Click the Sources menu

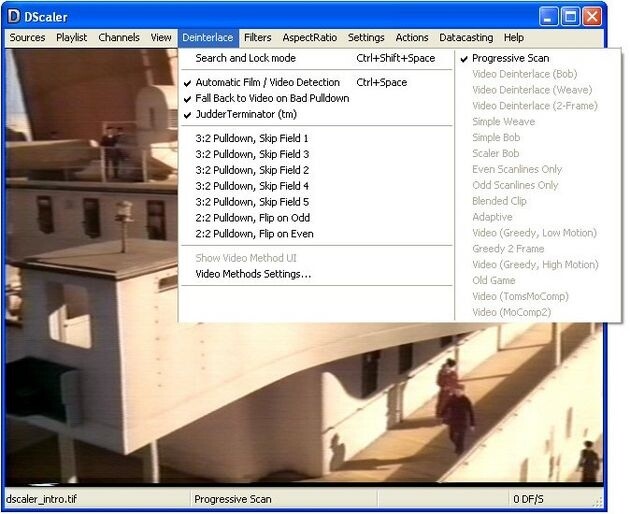27,38
